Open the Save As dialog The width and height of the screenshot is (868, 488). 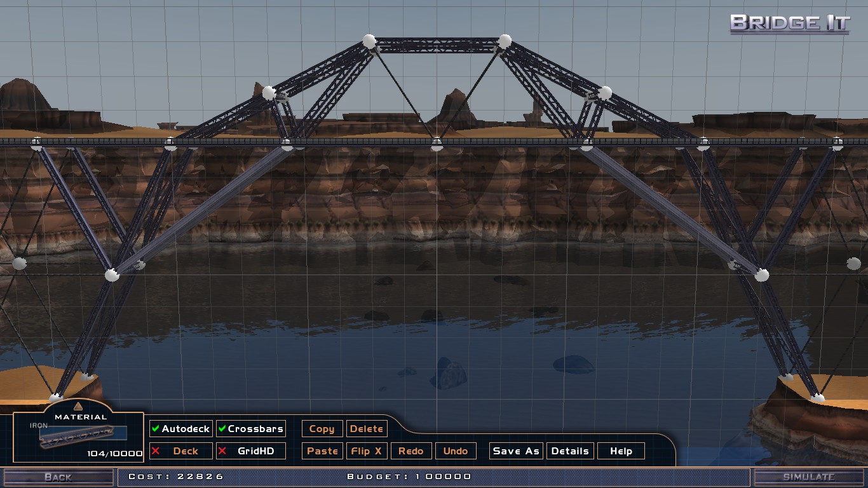516,451
